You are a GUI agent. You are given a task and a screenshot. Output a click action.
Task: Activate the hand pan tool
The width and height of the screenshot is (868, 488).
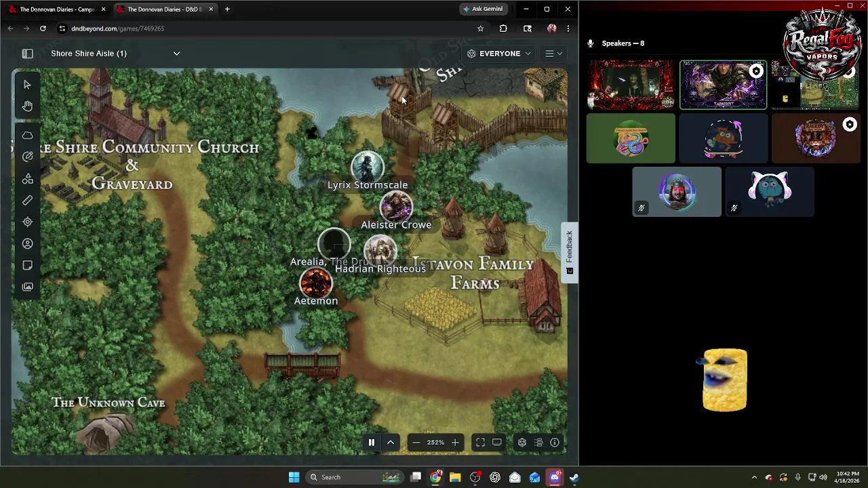tap(27, 106)
